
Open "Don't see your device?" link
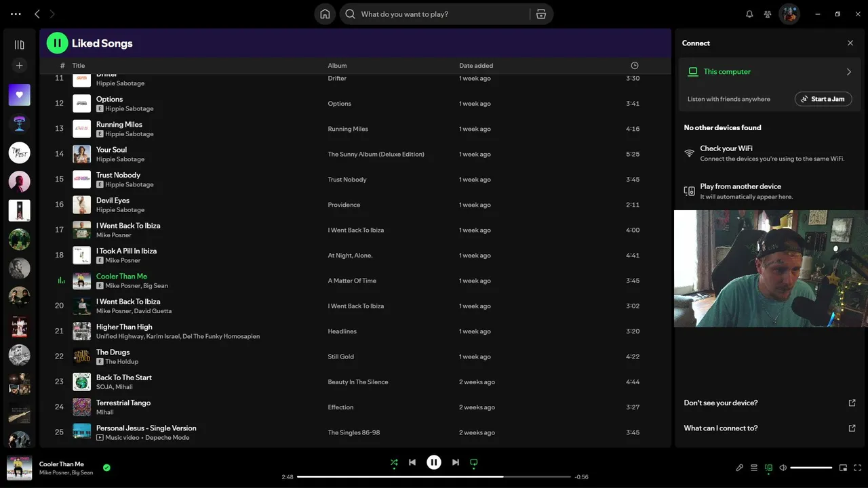pyautogui.click(x=721, y=403)
